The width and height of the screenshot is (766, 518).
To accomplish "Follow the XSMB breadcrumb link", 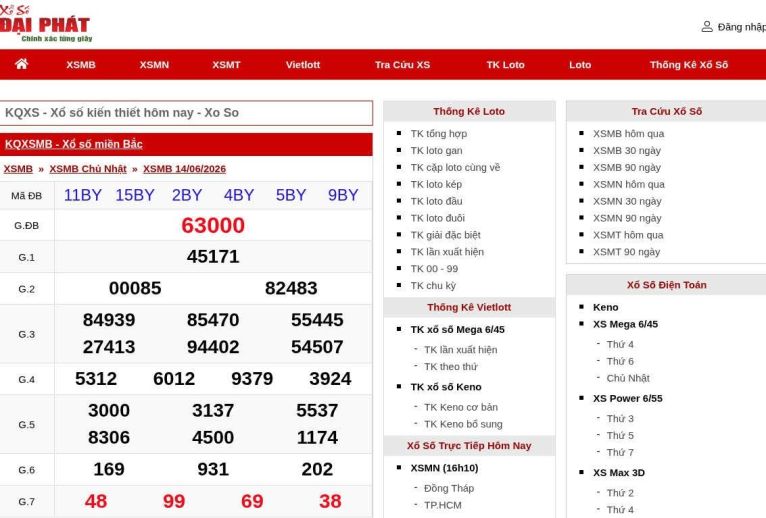I will [x=18, y=169].
